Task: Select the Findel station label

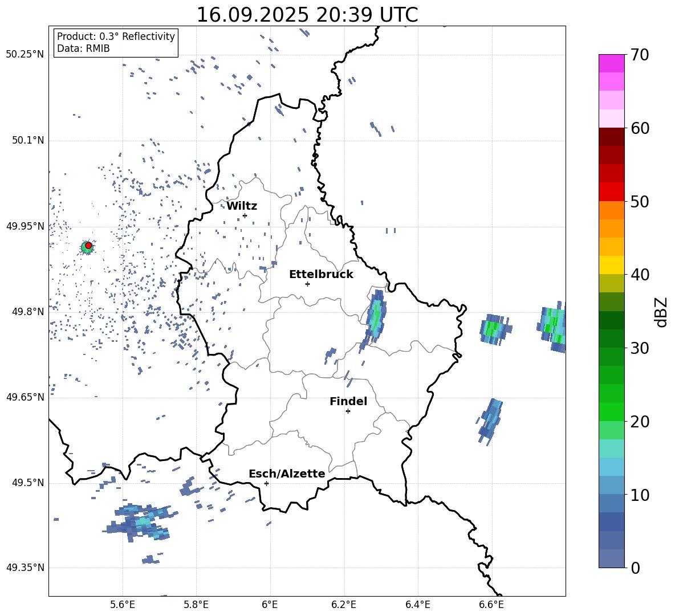Action: 348,401
